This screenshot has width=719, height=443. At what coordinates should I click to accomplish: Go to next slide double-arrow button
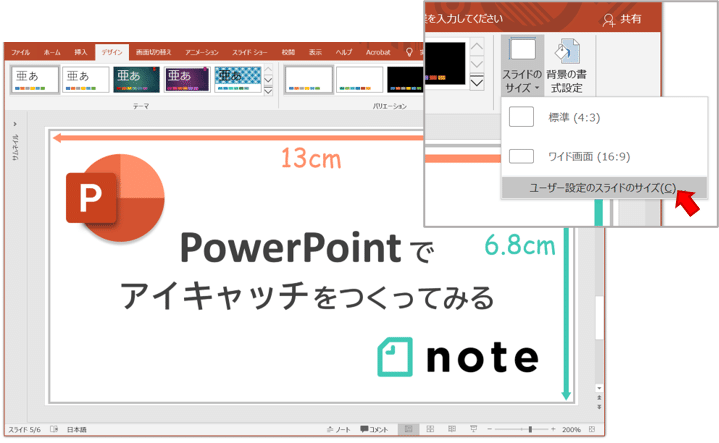click(599, 407)
